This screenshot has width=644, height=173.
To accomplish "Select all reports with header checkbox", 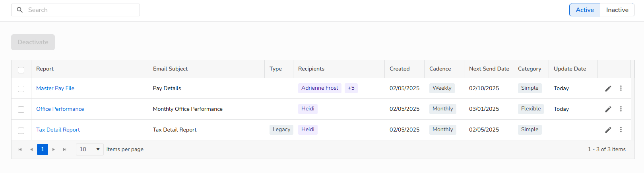I will click(21, 70).
